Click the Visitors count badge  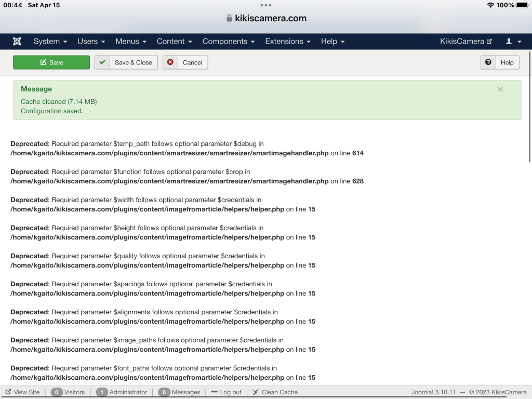(57, 392)
